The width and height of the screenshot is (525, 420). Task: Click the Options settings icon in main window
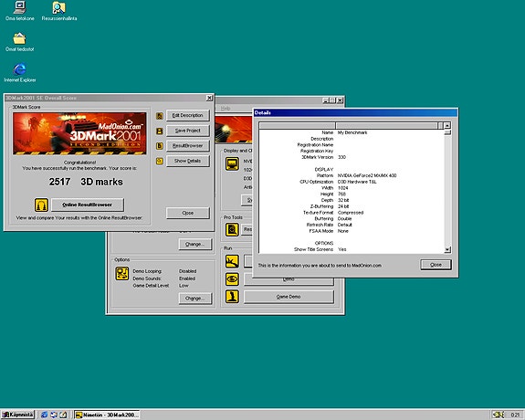point(122,274)
